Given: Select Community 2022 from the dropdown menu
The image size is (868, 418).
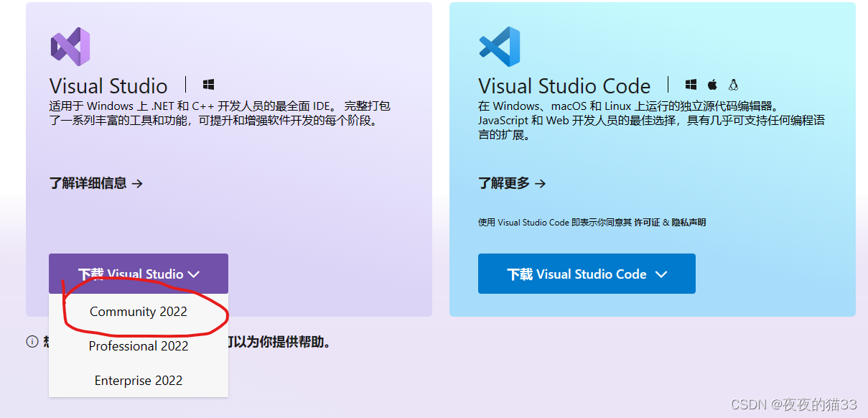Looking at the screenshot, I should pos(138,312).
